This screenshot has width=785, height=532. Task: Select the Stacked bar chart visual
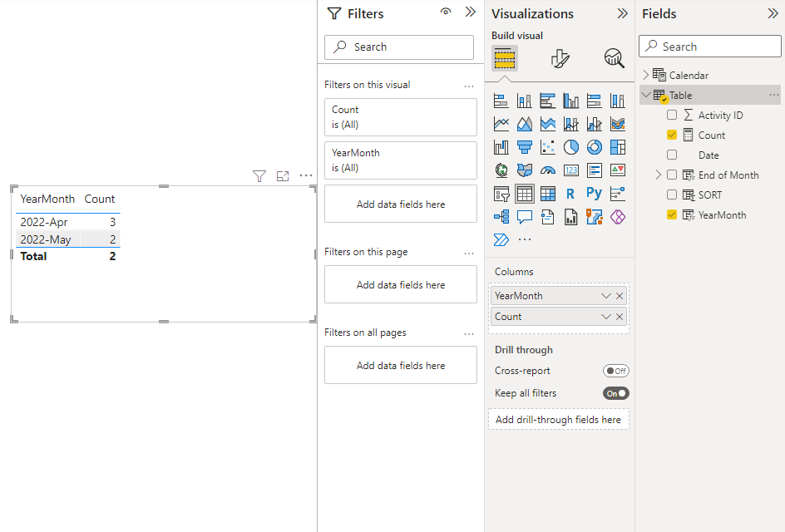(501, 101)
